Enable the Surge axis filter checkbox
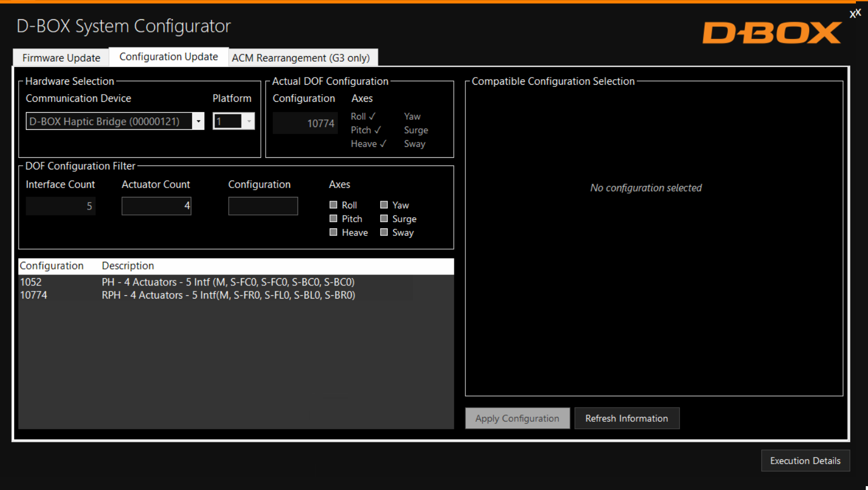868x490 pixels. point(384,218)
